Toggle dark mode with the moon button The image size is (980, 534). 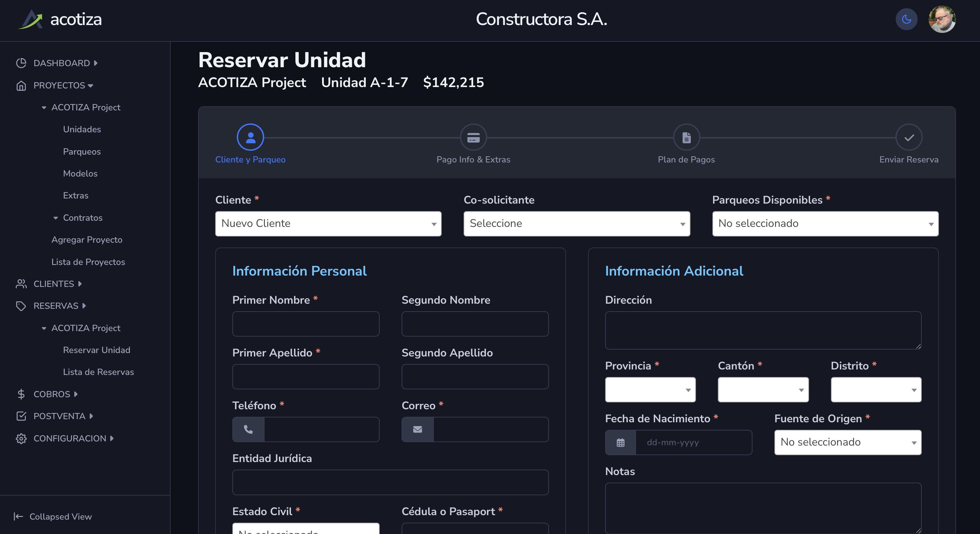click(x=906, y=20)
